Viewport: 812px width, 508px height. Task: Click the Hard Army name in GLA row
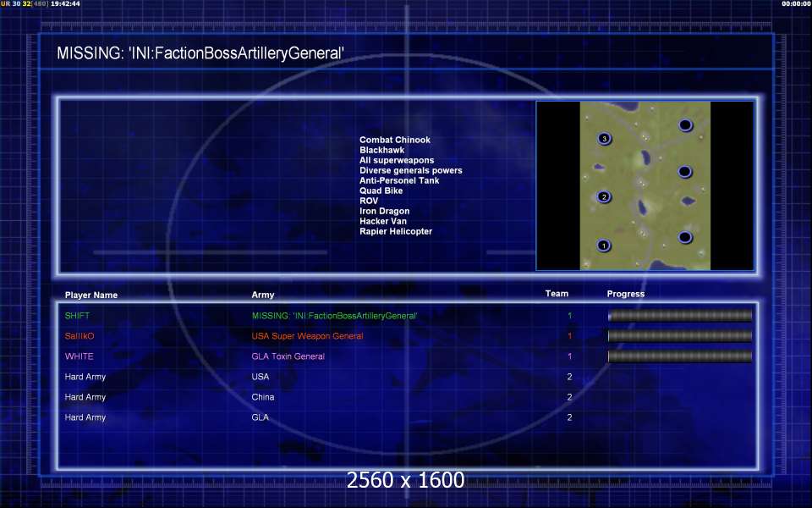tap(85, 417)
